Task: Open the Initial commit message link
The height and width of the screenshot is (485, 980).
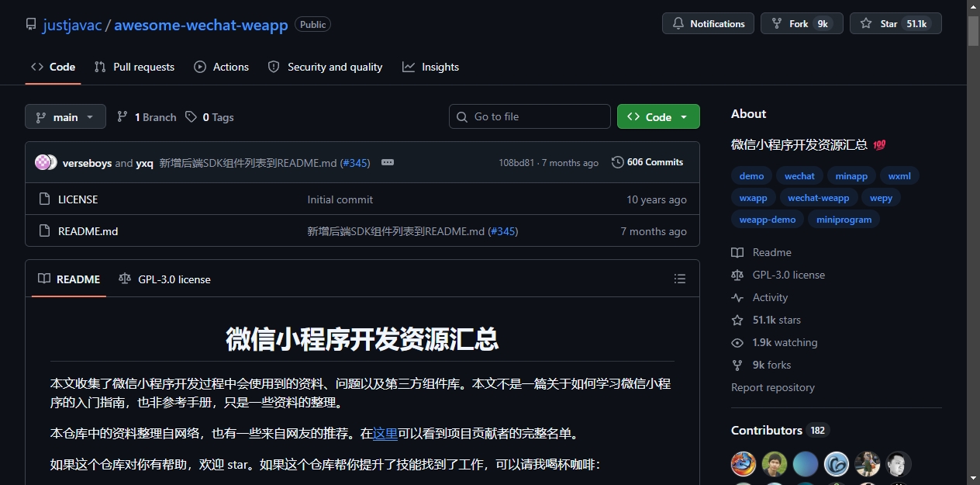Action: (x=340, y=199)
